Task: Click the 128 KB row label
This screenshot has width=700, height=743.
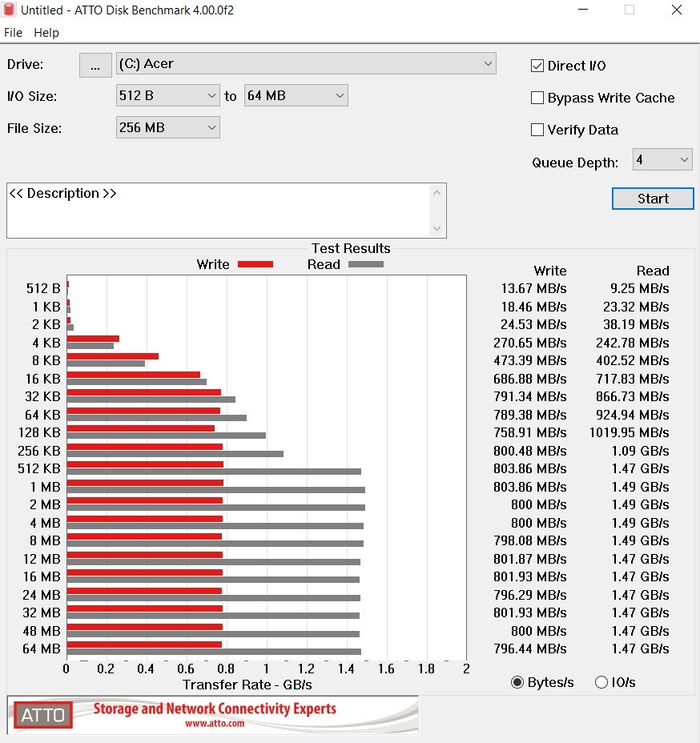Action: (39, 432)
